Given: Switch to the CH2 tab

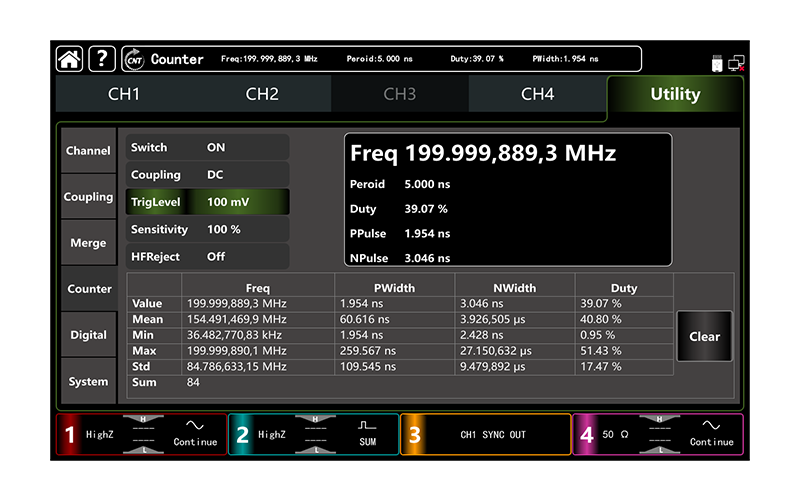Looking at the screenshot, I should pyautogui.click(x=262, y=95).
